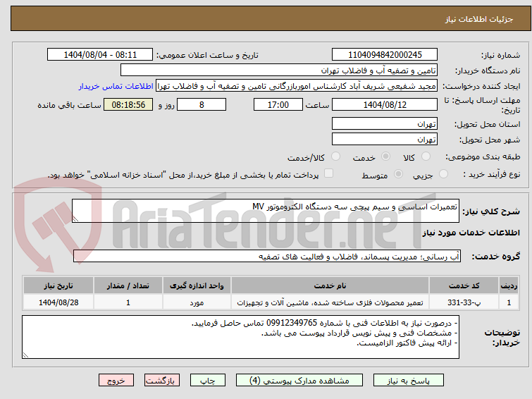Click the شماره نیاز label
The height and width of the screenshot is (399, 532).
pyautogui.click(x=500, y=56)
